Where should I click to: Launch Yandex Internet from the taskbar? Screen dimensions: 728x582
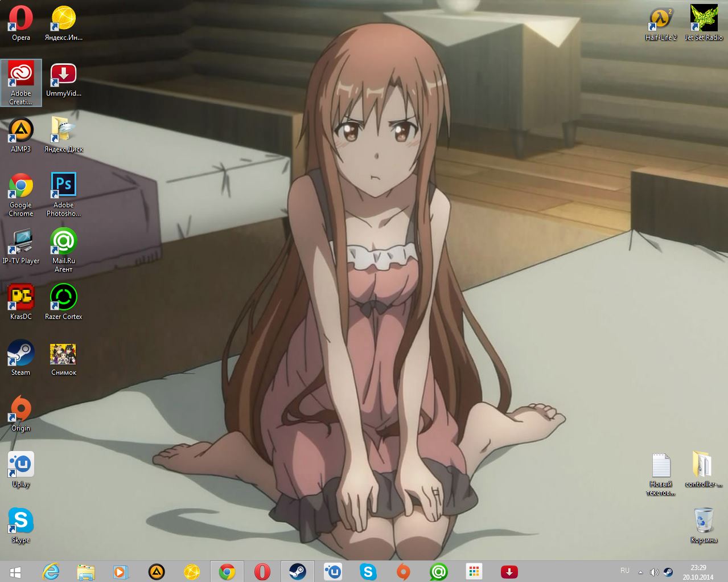[x=192, y=571]
